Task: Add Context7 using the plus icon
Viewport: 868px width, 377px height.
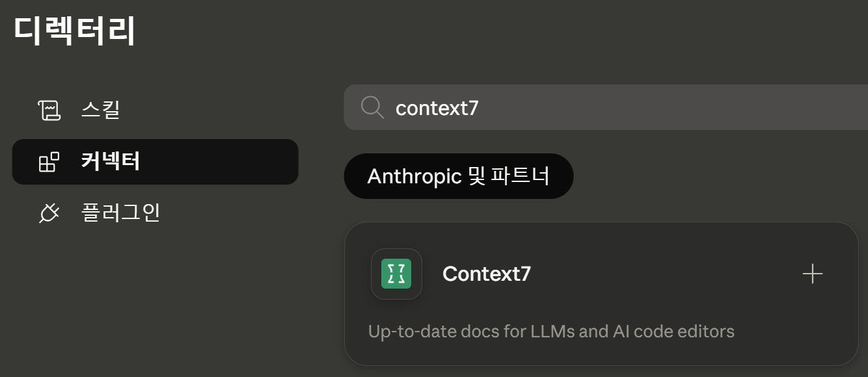Action: click(x=812, y=274)
